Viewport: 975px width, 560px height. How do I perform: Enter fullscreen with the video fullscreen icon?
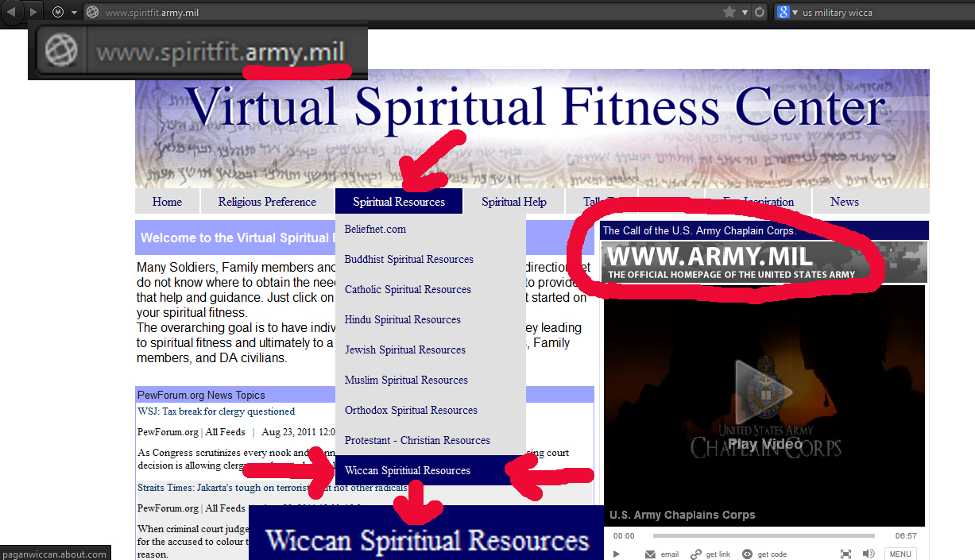pyautogui.click(x=846, y=554)
